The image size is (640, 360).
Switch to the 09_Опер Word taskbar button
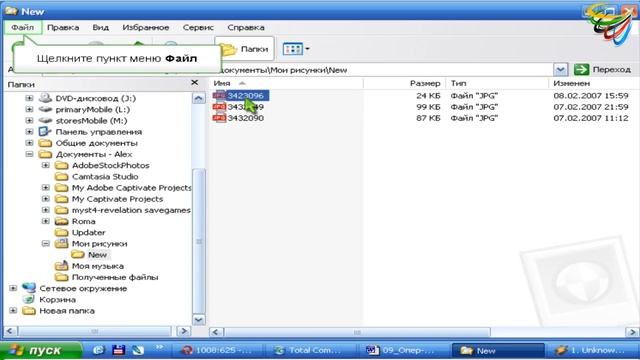click(403, 350)
